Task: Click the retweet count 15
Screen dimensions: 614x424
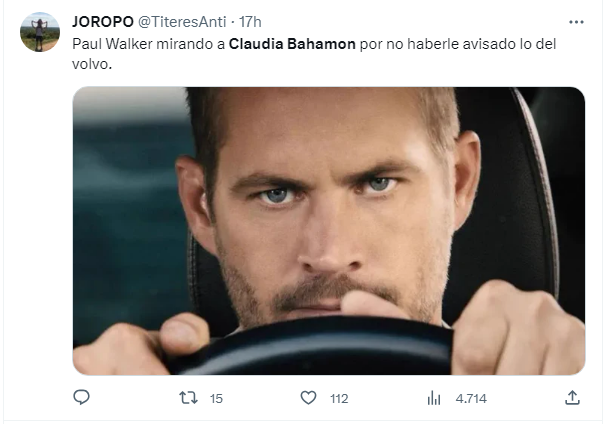Action: (x=216, y=399)
